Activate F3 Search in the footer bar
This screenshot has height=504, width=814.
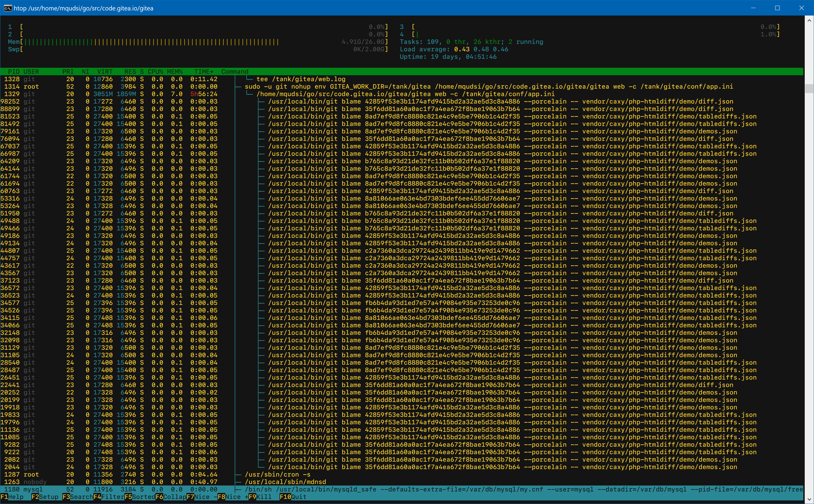78,497
